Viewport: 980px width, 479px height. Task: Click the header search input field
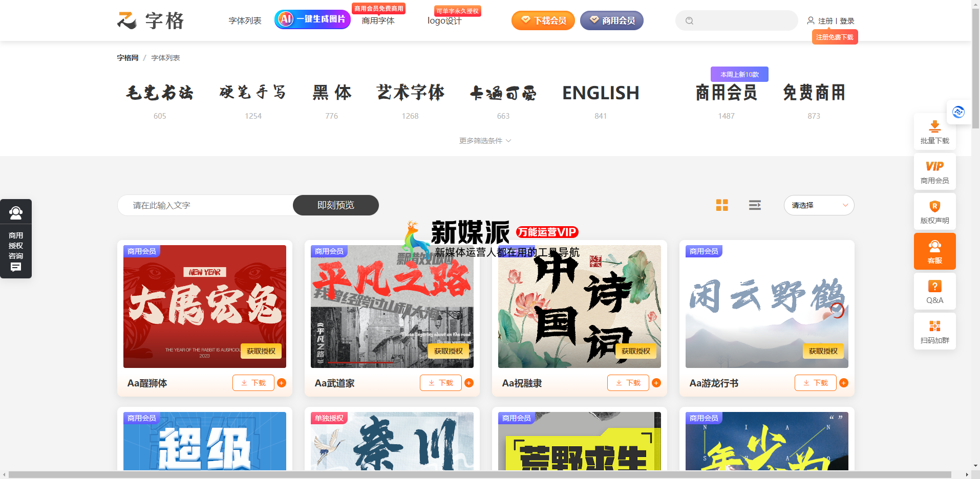click(x=737, y=20)
